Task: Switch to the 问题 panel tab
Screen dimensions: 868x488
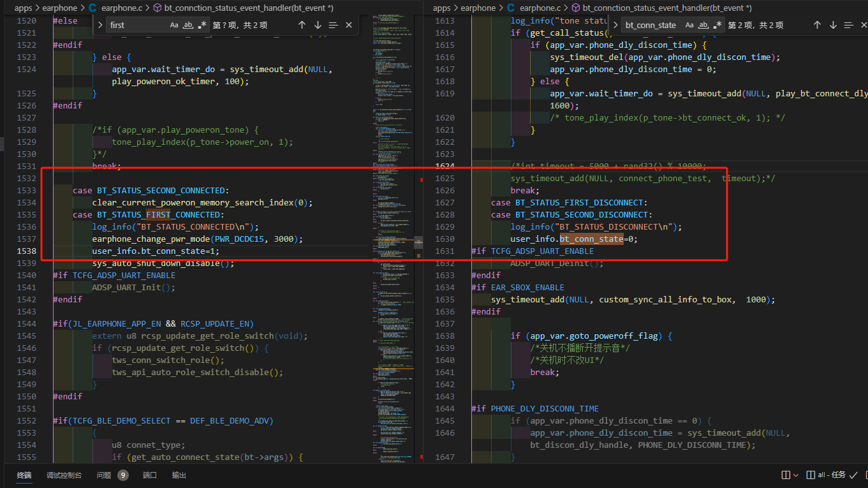Action: point(104,475)
